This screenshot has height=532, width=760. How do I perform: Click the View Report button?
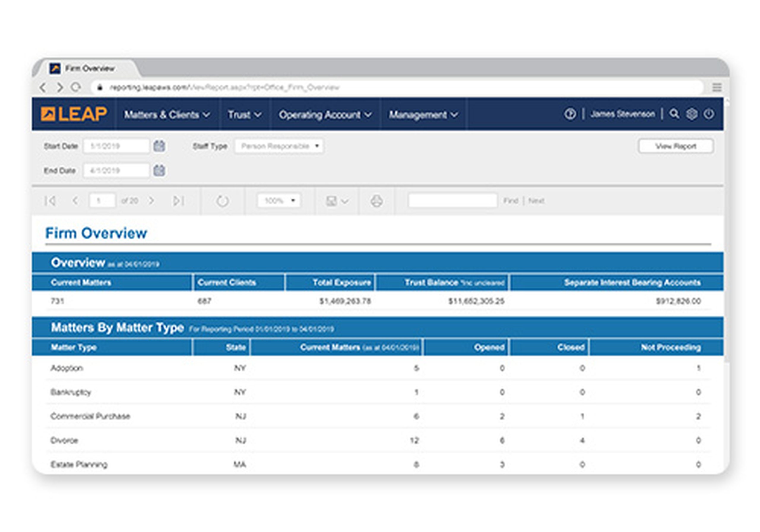[x=676, y=146]
